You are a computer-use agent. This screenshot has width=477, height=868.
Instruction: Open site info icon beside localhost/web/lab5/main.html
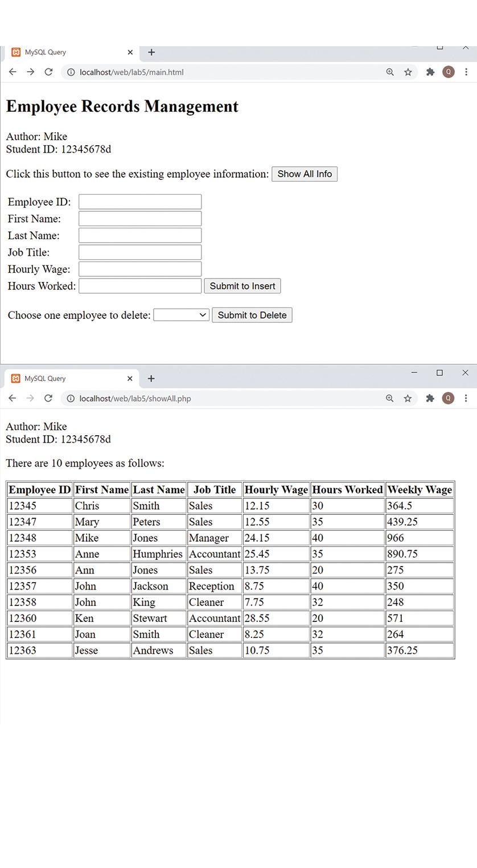point(71,72)
